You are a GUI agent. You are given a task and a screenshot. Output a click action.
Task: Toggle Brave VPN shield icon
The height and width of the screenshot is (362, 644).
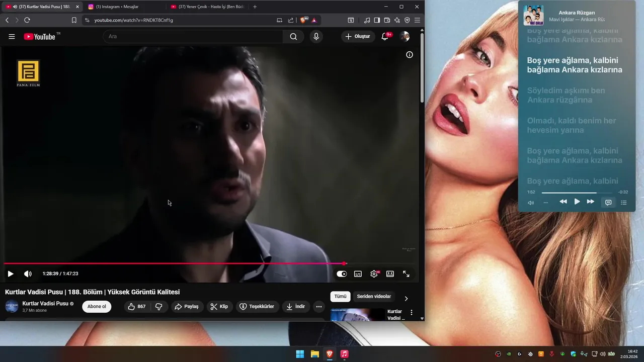coord(407,20)
